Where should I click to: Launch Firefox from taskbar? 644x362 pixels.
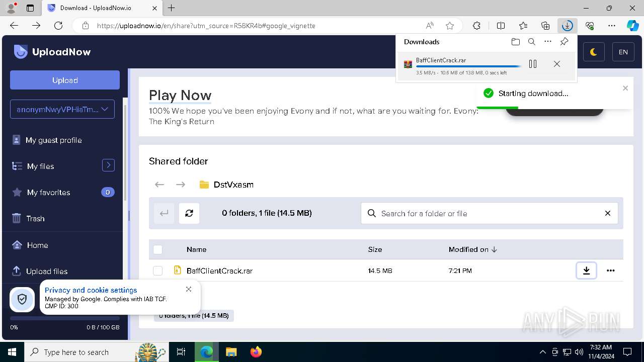(256, 352)
